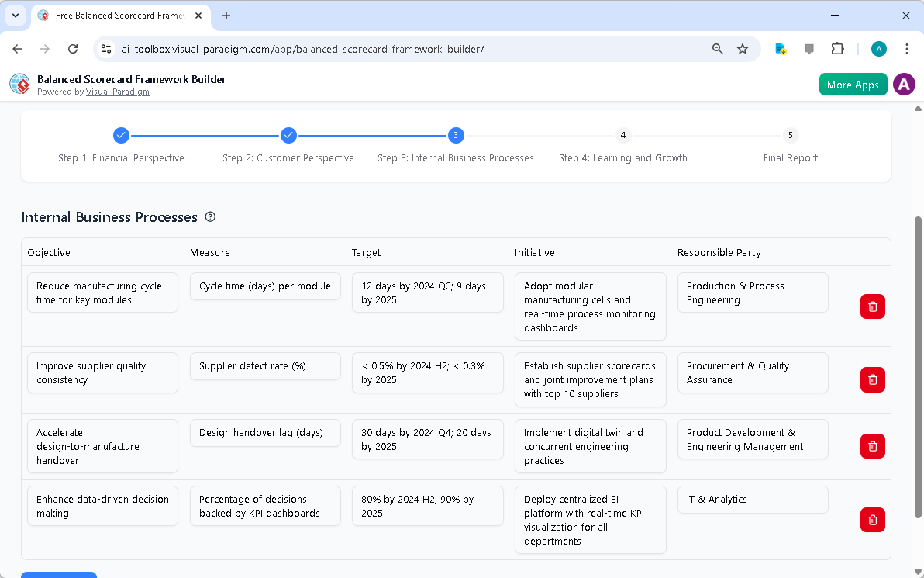Bookmark this page with the star icon

(x=743, y=48)
